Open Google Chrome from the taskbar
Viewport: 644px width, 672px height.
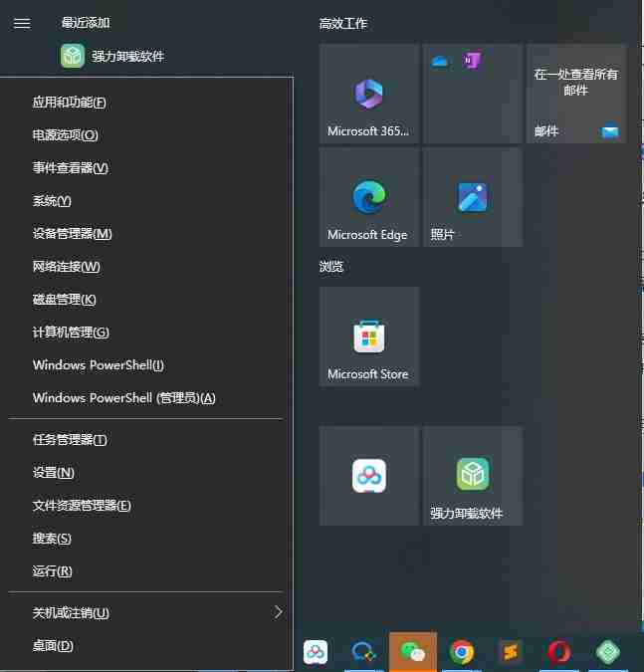point(461,652)
